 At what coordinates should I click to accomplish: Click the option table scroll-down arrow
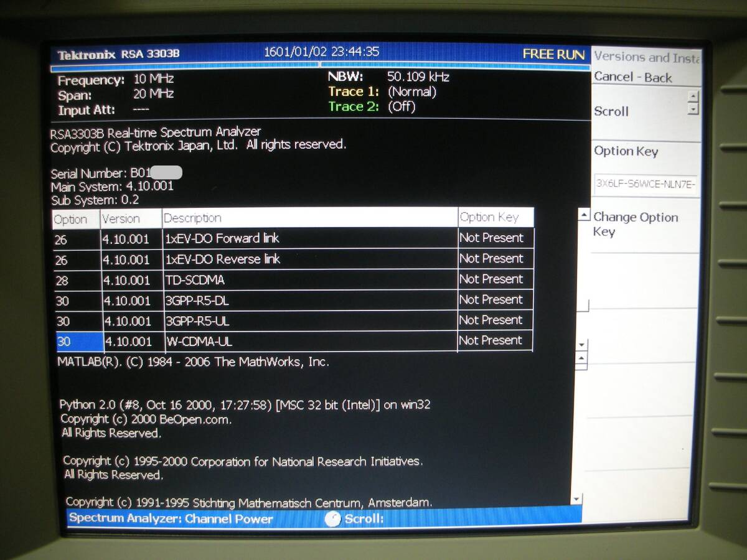click(x=583, y=345)
